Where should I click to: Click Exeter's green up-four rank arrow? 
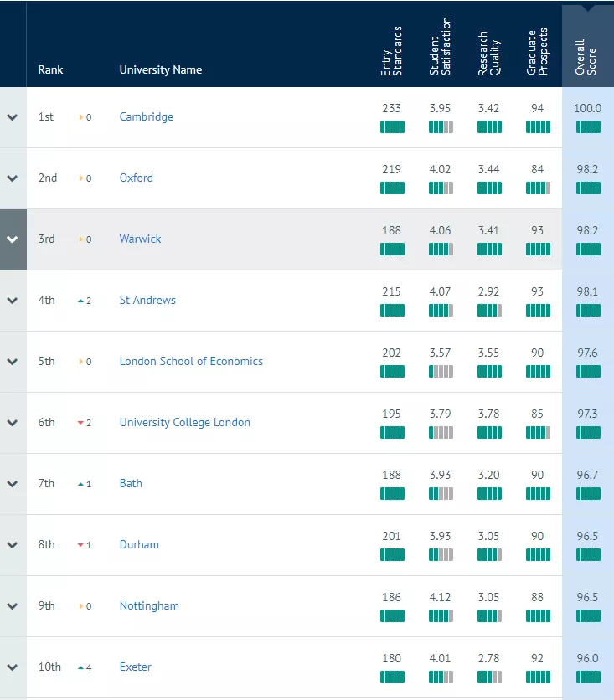(80, 668)
